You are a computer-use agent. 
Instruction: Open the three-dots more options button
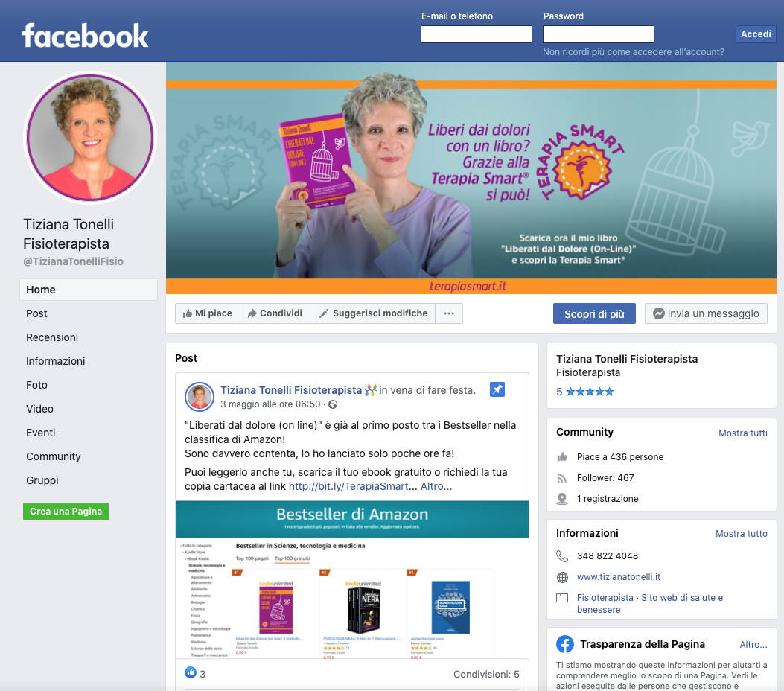[x=448, y=313]
